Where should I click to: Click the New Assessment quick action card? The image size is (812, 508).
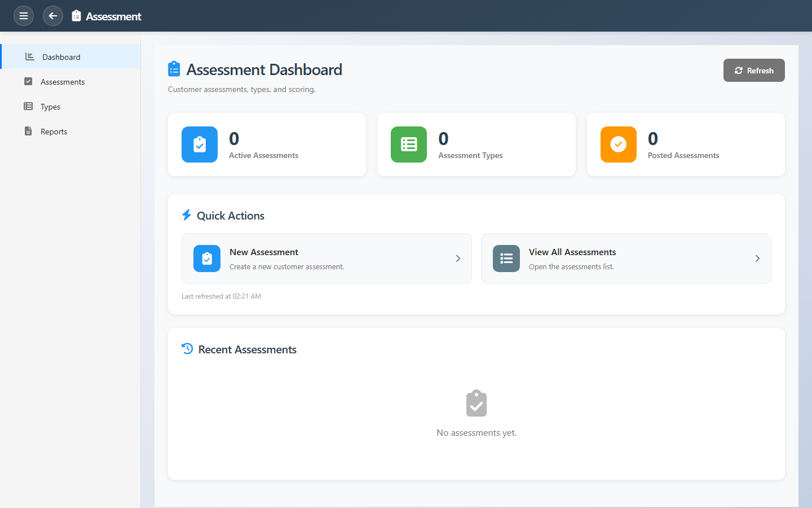pos(326,259)
